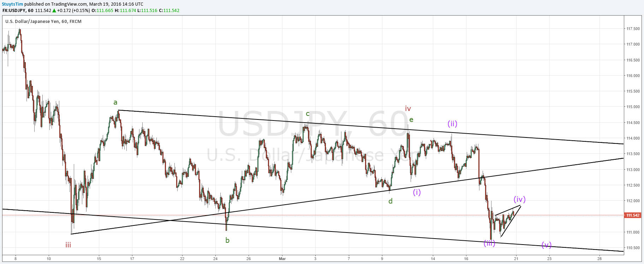Click date axis label 8
Image resolution: width=644 pixels, height=264 pixels.
coord(16,259)
